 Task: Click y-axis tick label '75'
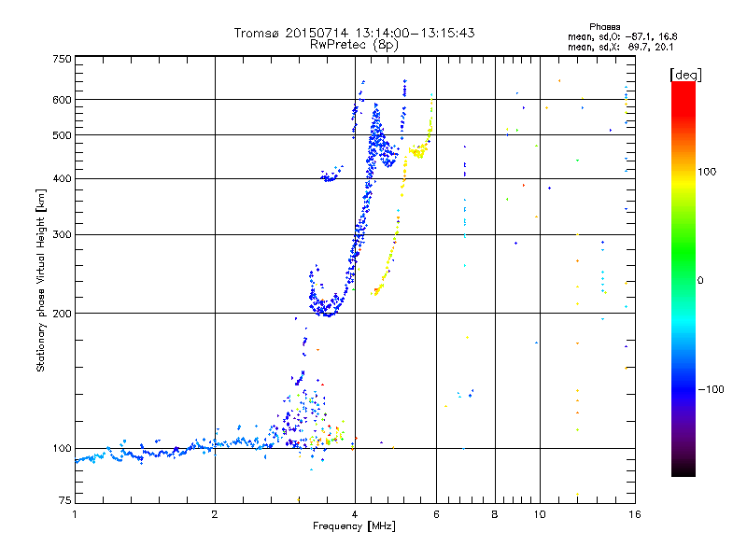pos(65,500)
